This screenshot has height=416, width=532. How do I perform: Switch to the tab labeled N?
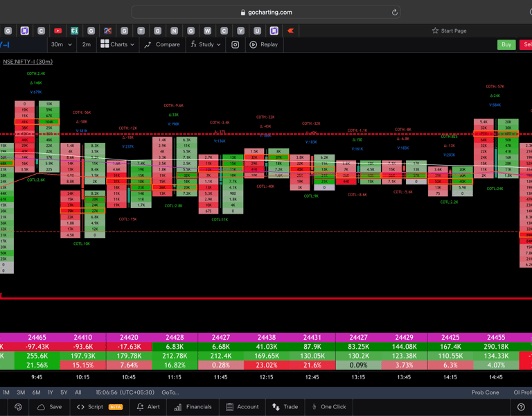coord(174,31)
